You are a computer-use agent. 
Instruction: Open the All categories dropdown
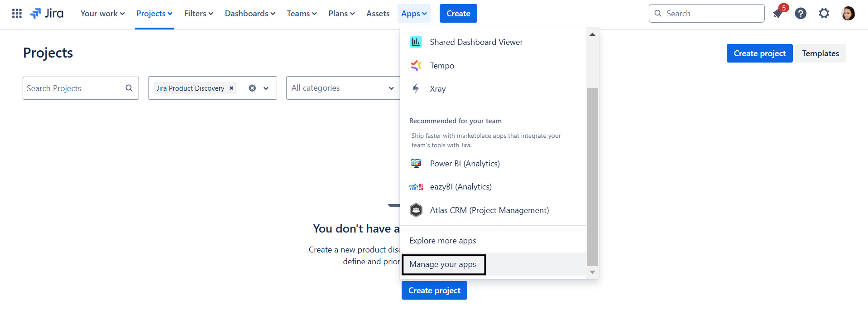(x=342, y=88)
